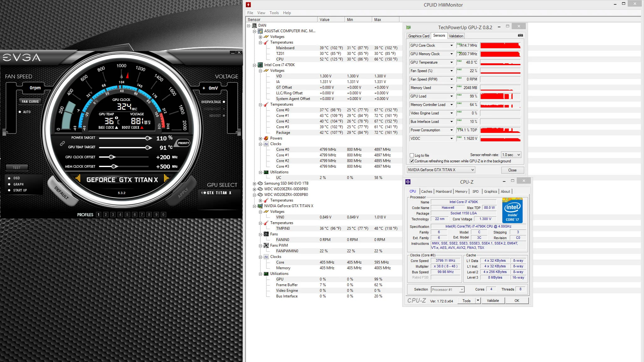Click the Fans icon under NVIDIA GeForce GTX TITAN X
The width and height of the screenshot is (644, 362).
tap(266, 234)
